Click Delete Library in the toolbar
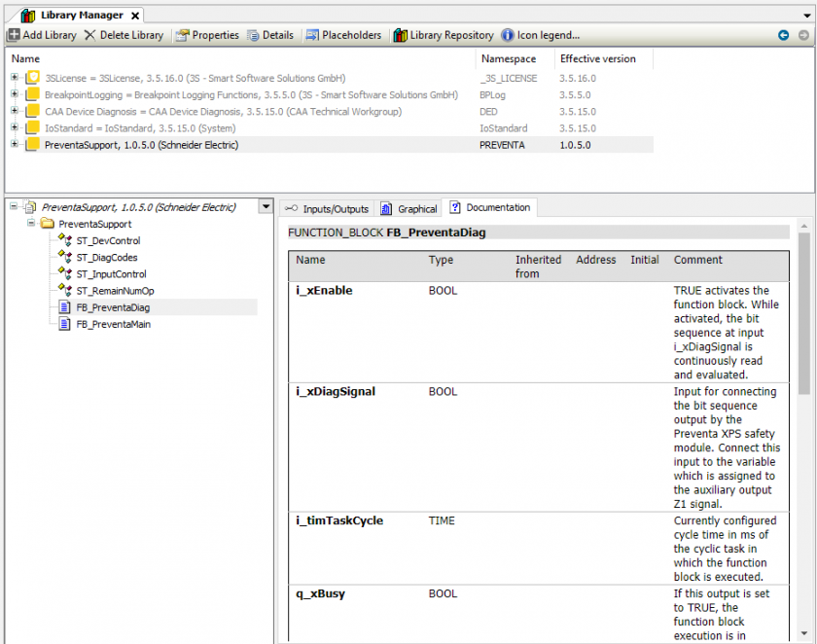 124,35
